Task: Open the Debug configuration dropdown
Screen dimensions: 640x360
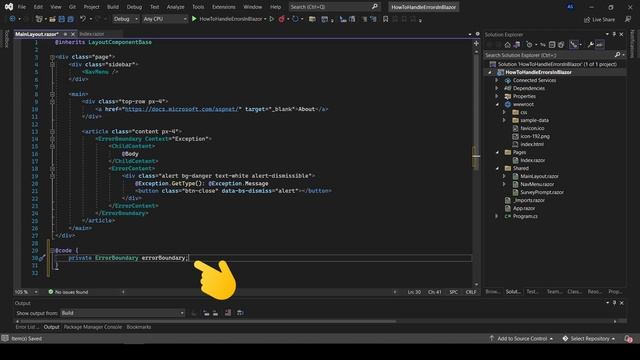Action: [125, 19]
